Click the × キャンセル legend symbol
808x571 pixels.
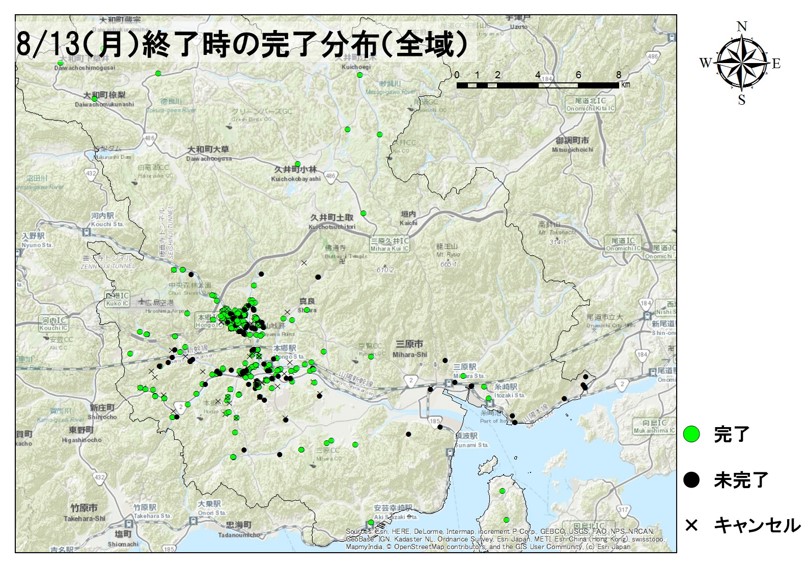tap(691, 524)
